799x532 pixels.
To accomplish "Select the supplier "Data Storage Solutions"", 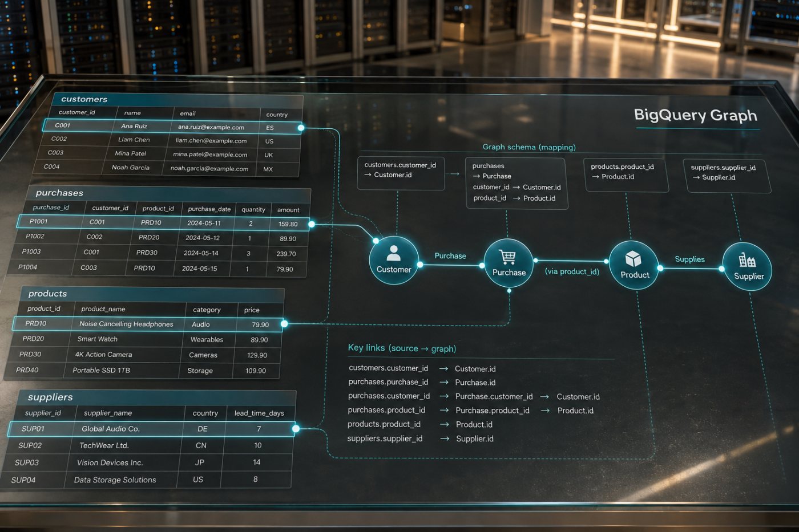I will (115, 480).
